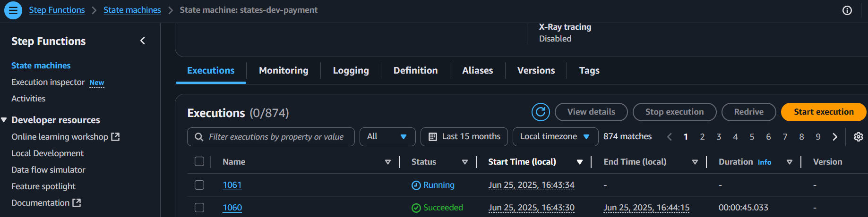Sort by Start Time column arrow
The height and width of the screenshot is (217, 868).
pos(579,162)
